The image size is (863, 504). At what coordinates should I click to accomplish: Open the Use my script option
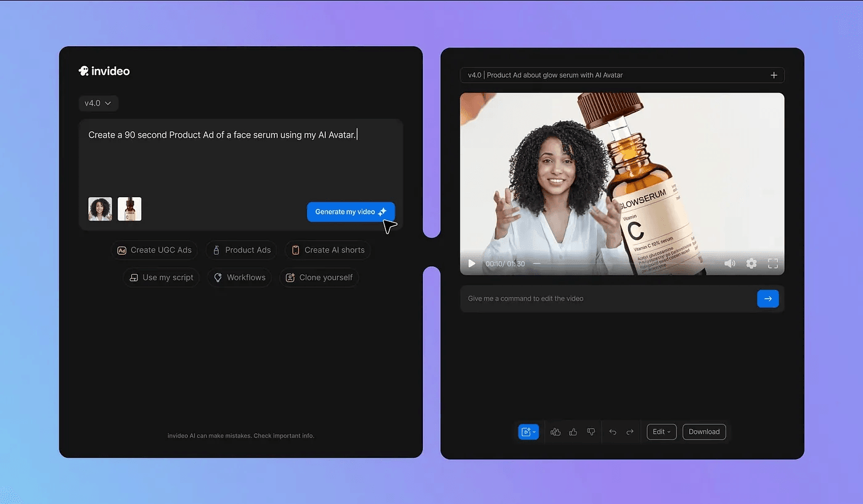(x=161, y=277)
